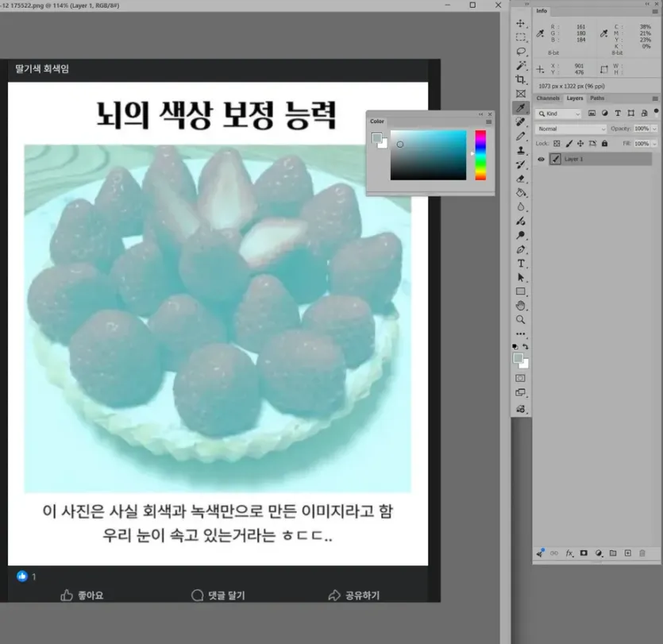Screen dimensions: 663x644
Task: Toggle visibility of Layer 1
Action: (x=541, y=159)
